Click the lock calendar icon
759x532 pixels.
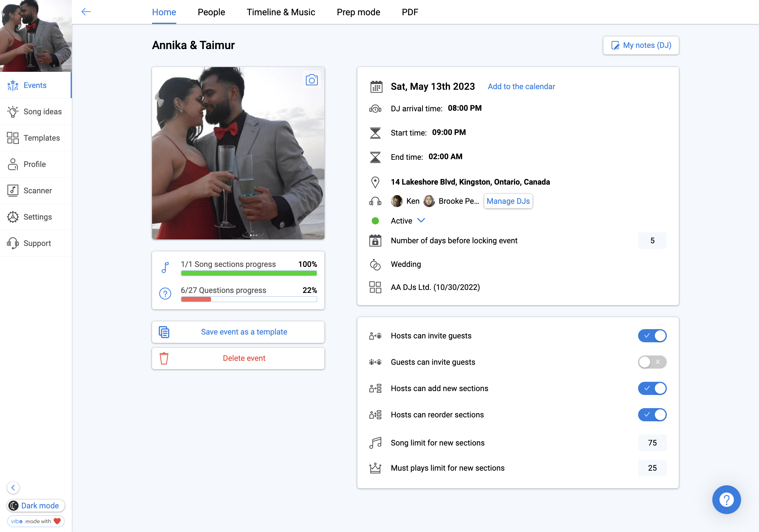(x=375, y=241)
